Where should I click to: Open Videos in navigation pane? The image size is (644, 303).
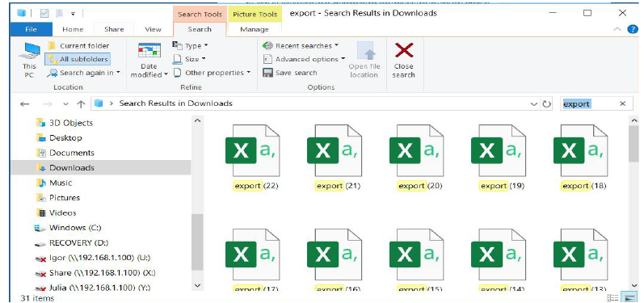click(57, 213)
